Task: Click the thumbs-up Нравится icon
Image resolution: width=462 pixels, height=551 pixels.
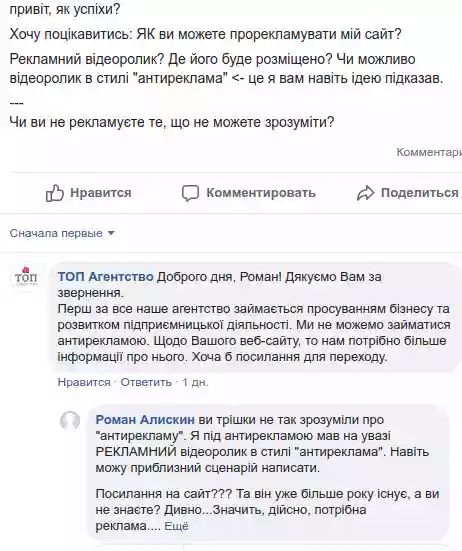Action: 54,193
